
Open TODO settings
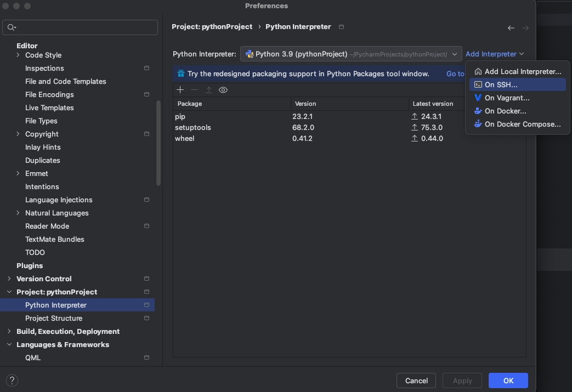click(x=35, y=252)
